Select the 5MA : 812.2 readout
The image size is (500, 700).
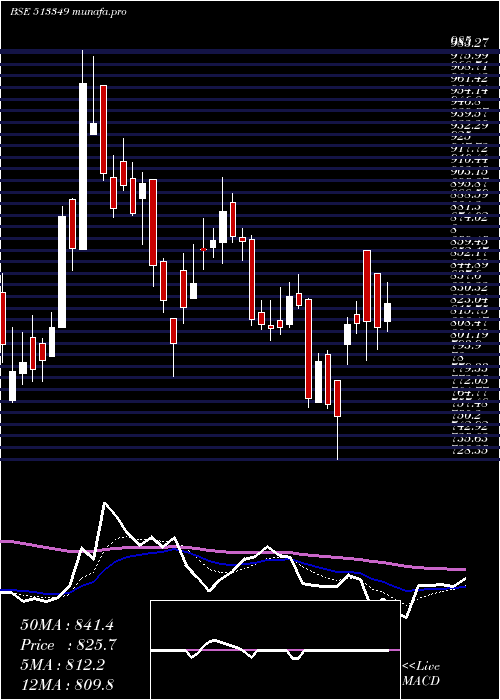click(62, 665)
